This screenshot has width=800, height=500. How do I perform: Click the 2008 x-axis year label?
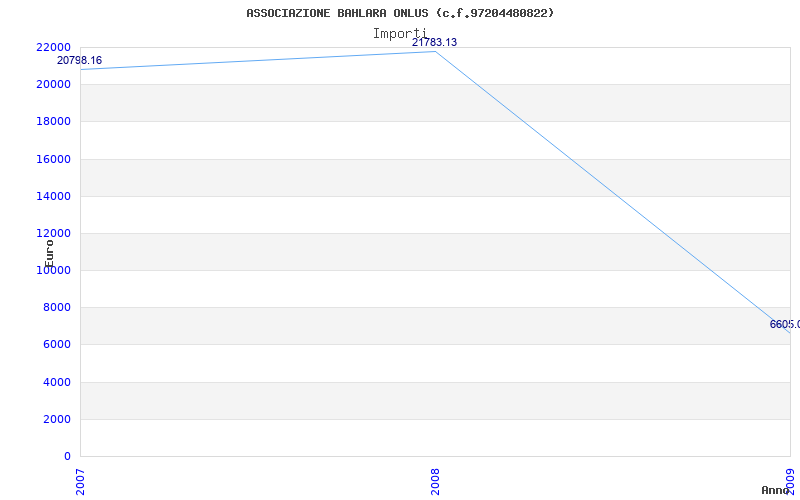[x=435, y=482]
